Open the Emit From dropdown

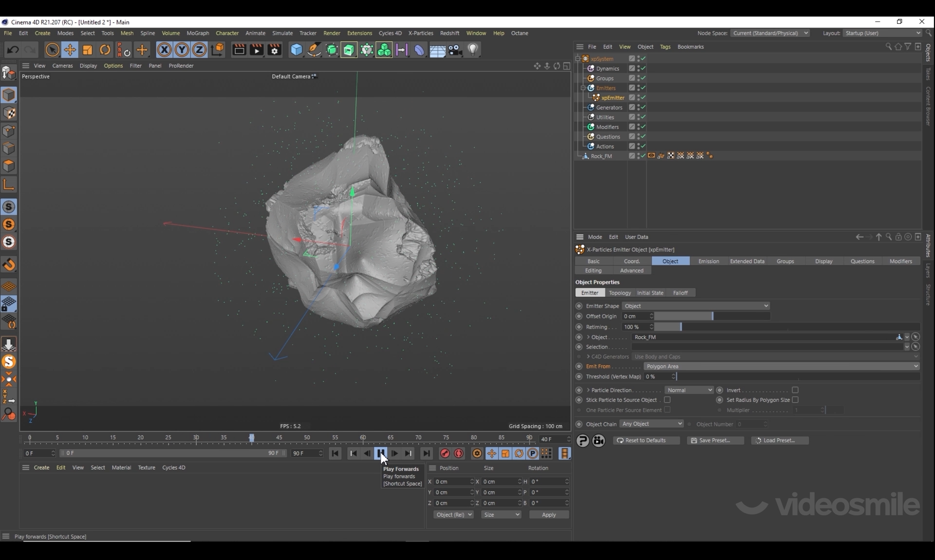click(781, 366)
